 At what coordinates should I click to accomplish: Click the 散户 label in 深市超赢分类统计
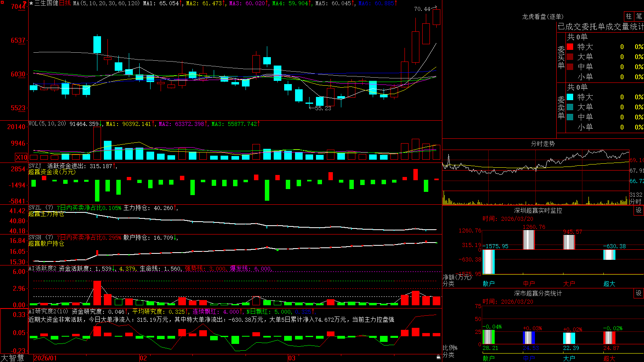pyautogui.click(x=489, y=358)
